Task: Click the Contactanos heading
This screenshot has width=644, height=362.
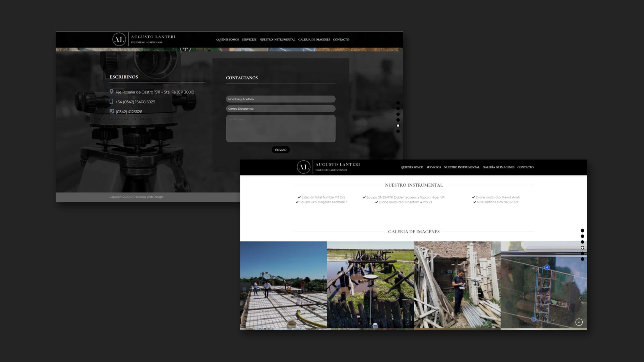Action: tap(242, 78)
